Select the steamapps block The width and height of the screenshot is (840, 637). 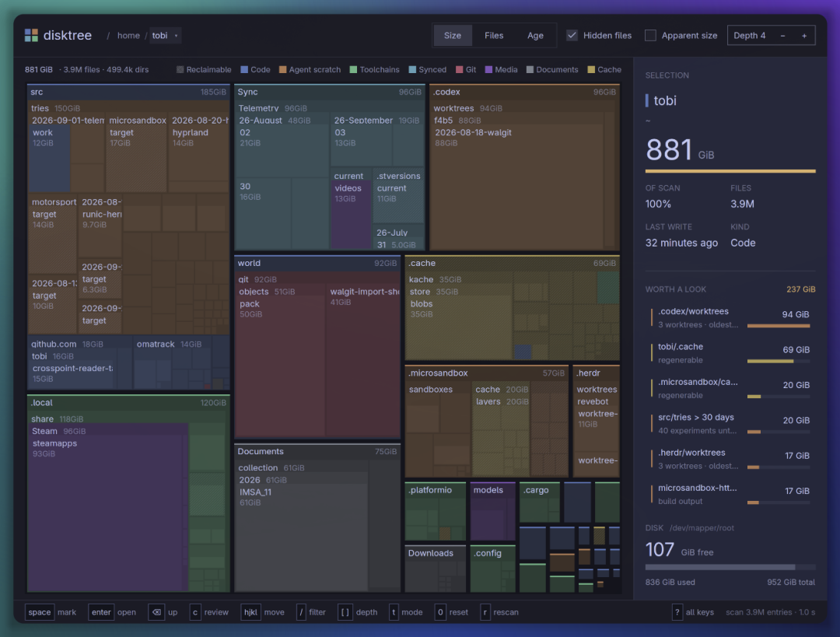coord(107,514)
